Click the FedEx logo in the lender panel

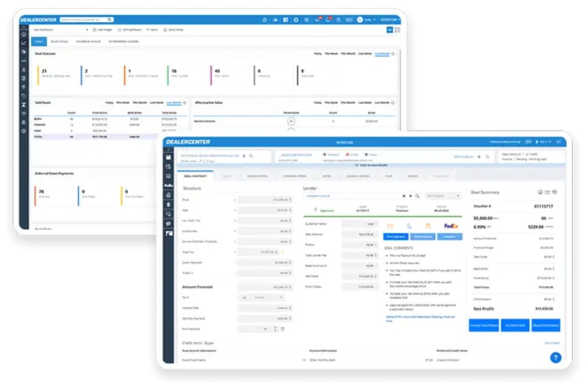[451, 226]
